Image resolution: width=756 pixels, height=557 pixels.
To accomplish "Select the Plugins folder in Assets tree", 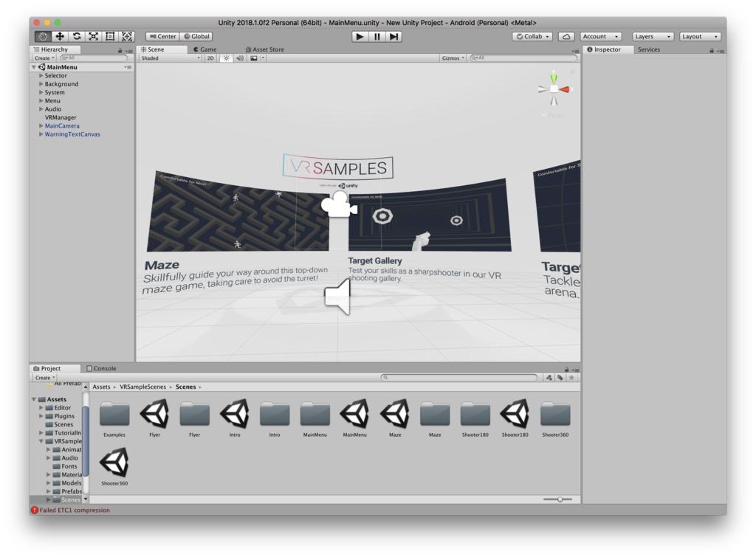I will click(64, 416).
